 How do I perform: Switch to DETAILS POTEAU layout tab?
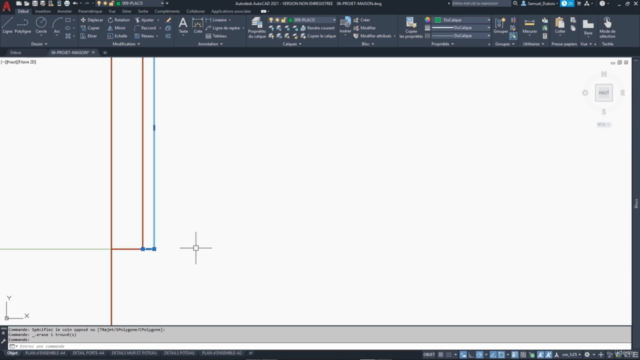pyautogui.click(x=179, y=353)
